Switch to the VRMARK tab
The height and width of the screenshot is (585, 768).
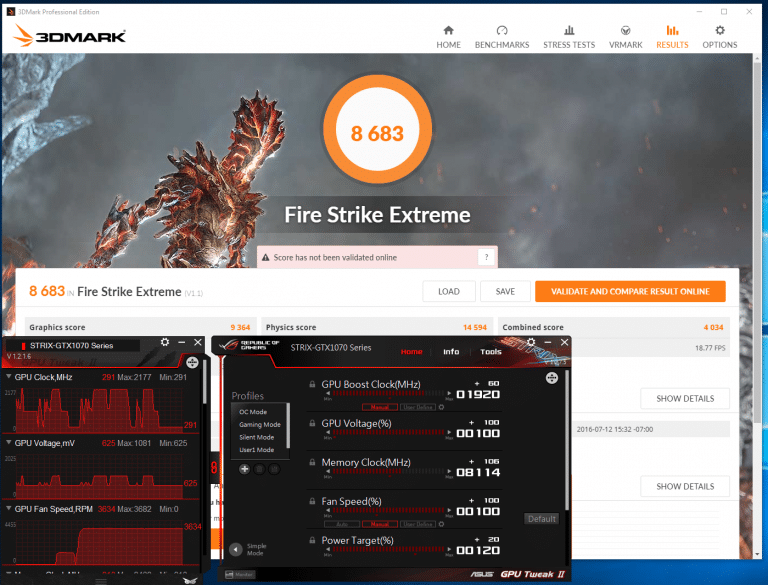point(625,37)
